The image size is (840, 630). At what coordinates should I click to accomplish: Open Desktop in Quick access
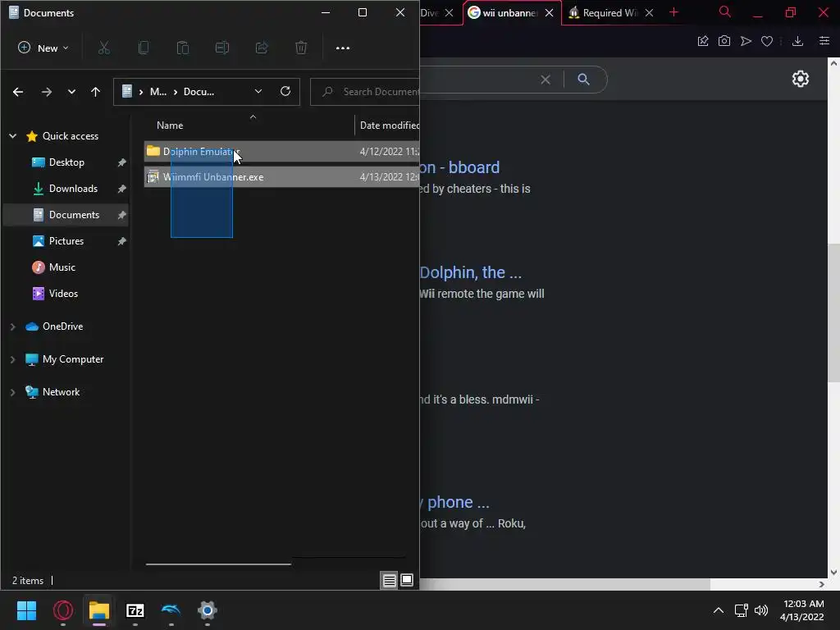pos(66,162)
